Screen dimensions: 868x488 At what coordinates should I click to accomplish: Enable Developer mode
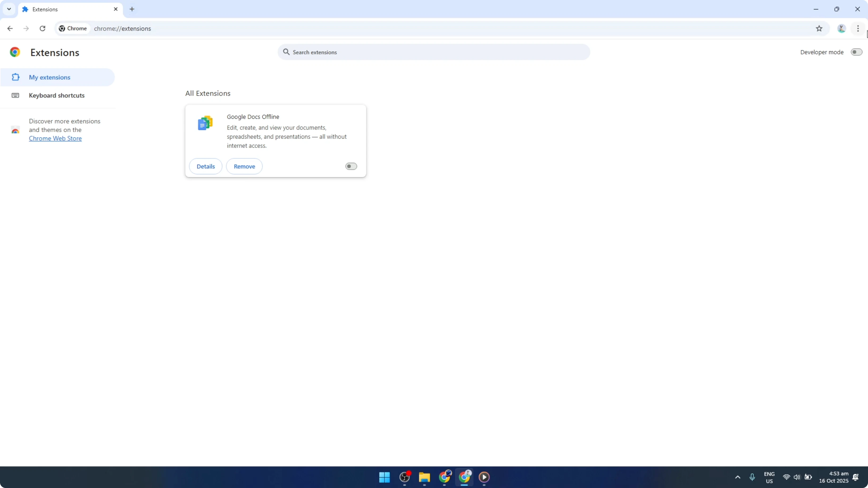click(856, 52)
